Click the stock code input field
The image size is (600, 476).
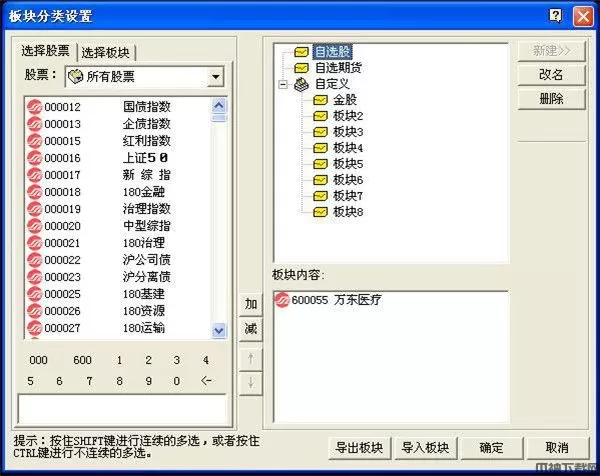click(x=122, y=409)
